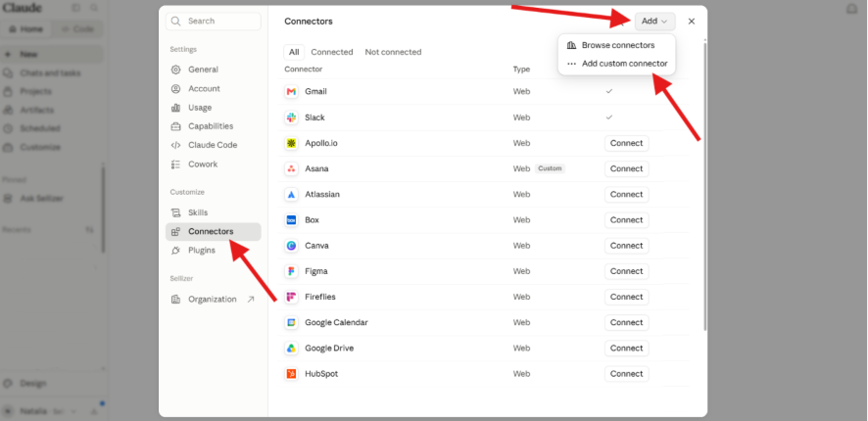Connect the Asana connector
Image resolution: width=868 pixels, height=421 pixels.
627,168
